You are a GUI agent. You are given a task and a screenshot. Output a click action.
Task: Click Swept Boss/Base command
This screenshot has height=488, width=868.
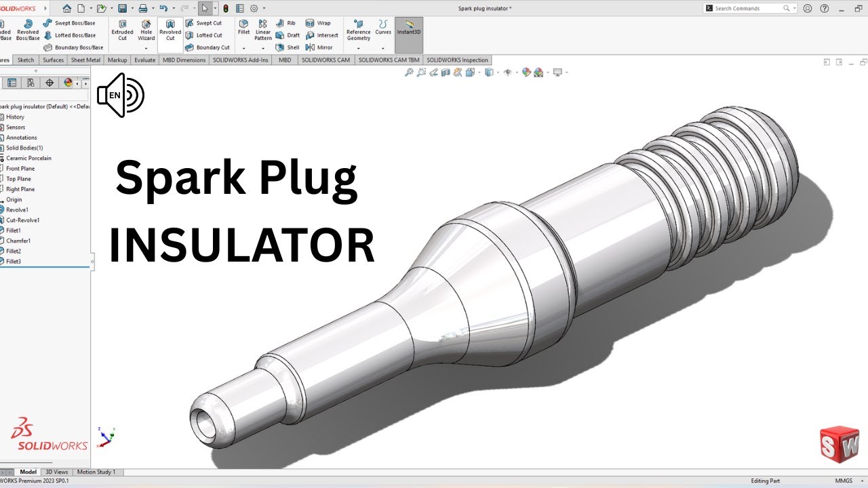coord(69,23)
